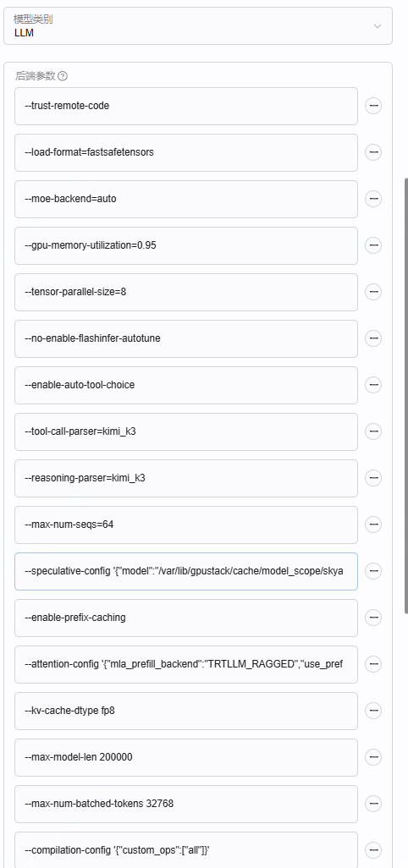Edit the --attention-config parameter field
408x868 pixels.
tap(186, 664)
